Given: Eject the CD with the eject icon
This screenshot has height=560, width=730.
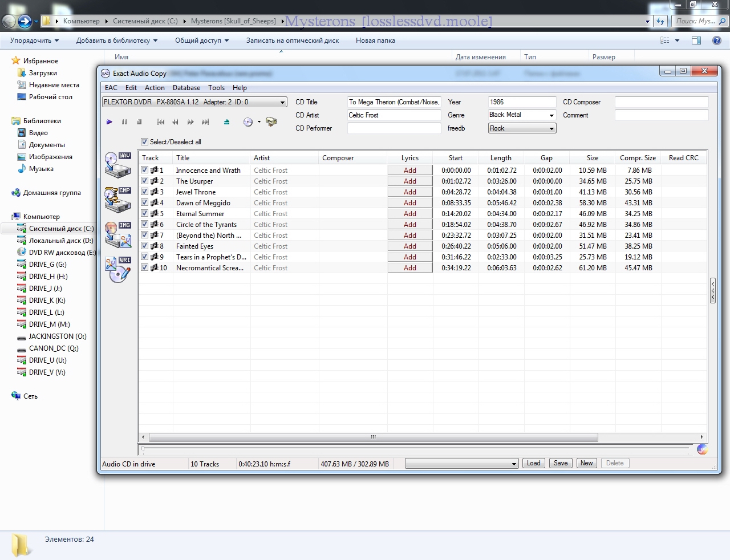Looking at the screenshot, I should (x=227, y=122).
